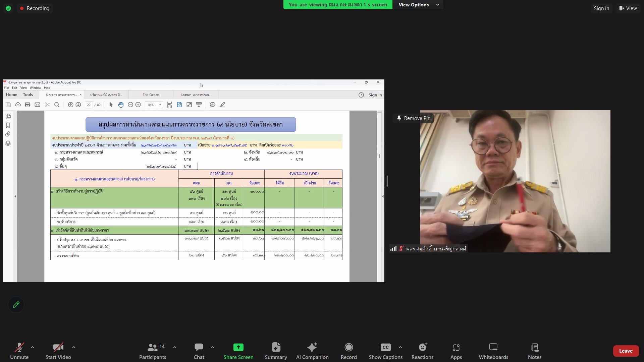Expand Chat options arrow
Viewport: 644px width, 362px height.
(x=213, y=347)
